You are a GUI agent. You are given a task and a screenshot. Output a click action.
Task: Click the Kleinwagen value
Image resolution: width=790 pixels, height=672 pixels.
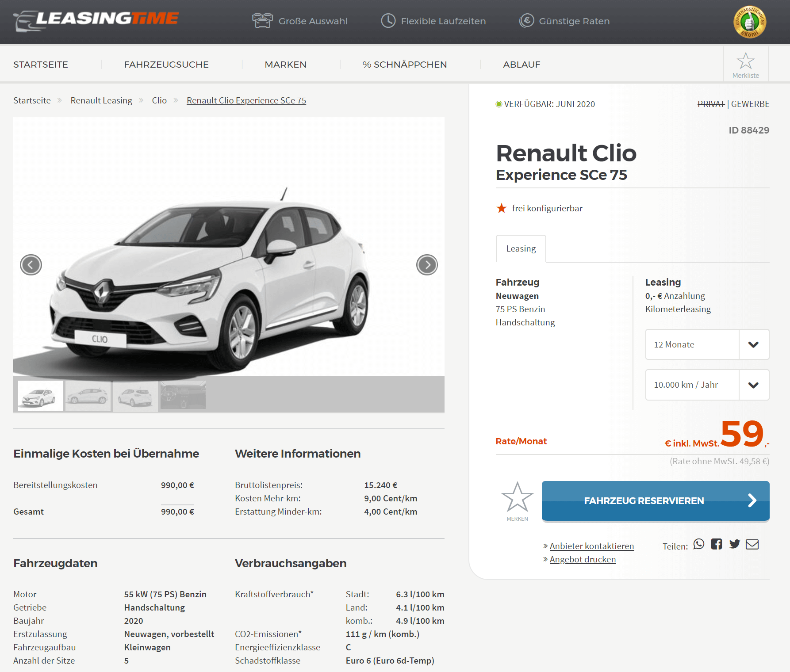pos(147,647)
